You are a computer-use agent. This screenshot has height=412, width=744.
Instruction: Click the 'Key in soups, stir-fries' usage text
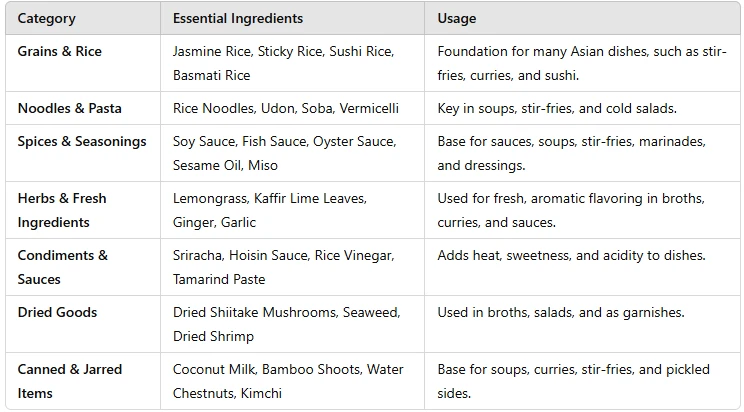click(557, 109)
